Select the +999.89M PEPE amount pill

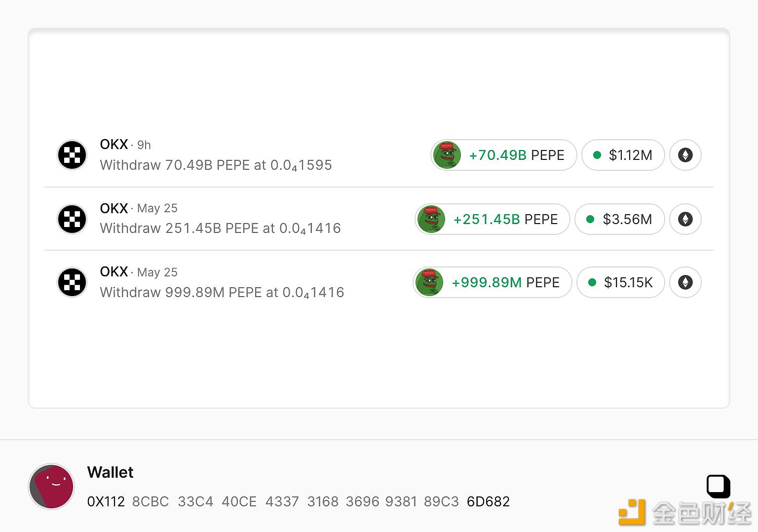click(x=492, y=282)
